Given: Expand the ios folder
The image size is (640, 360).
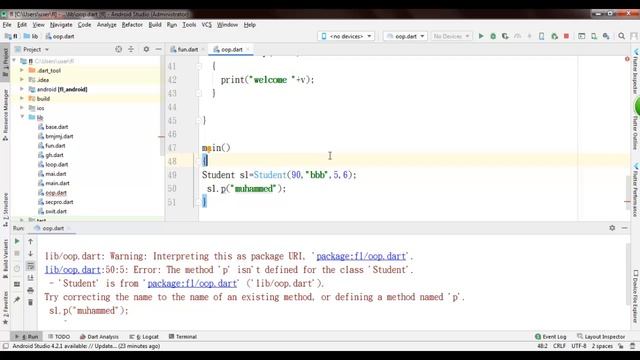Looking at the screenshot, I should (22, 108).
